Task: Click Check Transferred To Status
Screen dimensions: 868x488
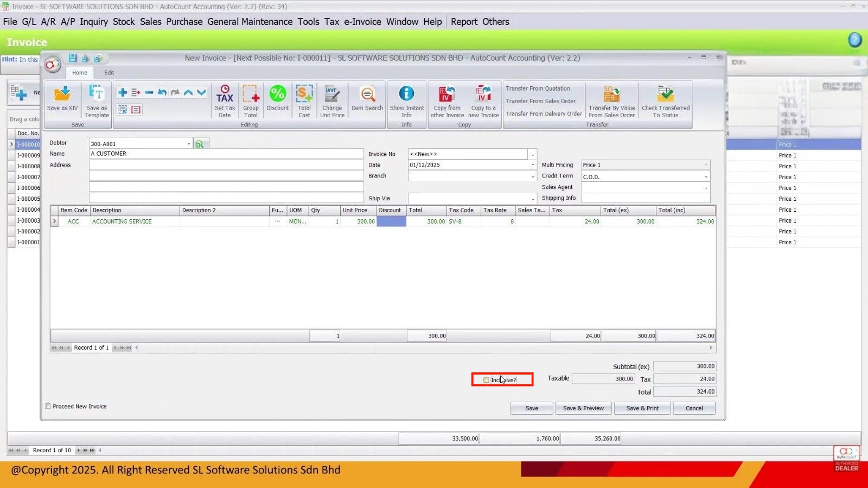Action: pos(666,102)
